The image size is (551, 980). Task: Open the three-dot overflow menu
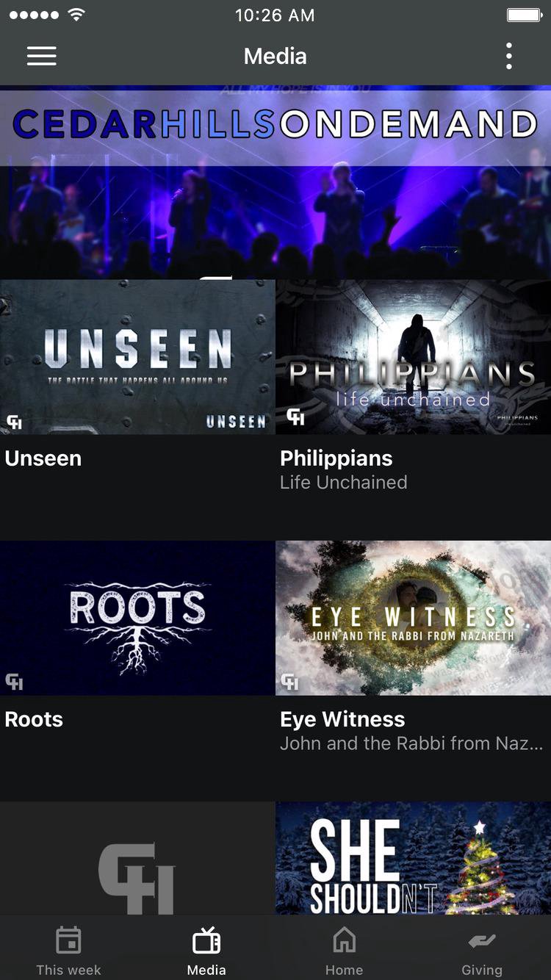click(x=508, y=57)
